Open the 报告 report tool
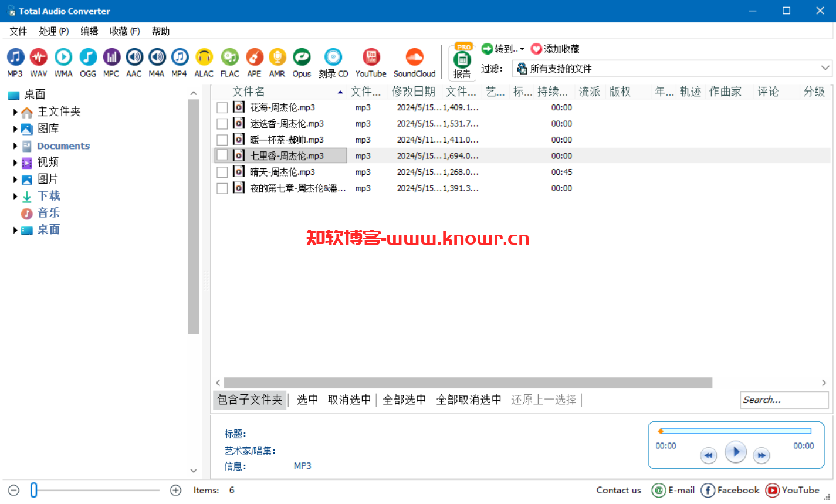This screenshot has width=836, height=504. click(462, 62)
